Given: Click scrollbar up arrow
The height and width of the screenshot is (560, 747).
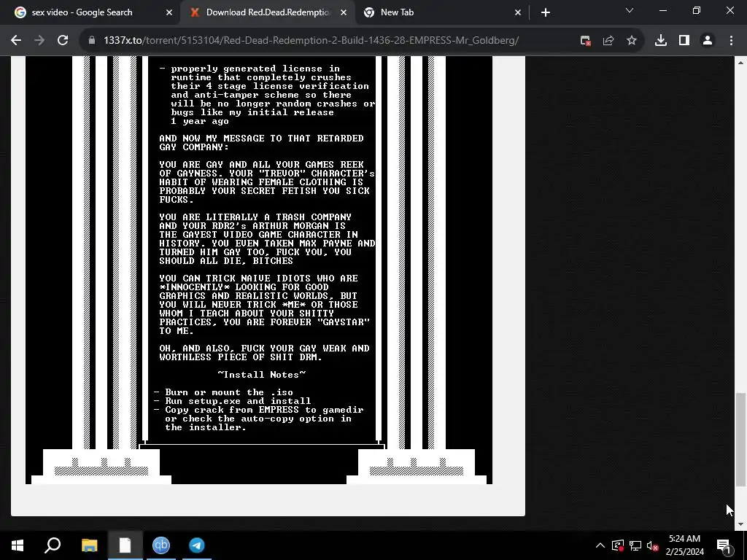Looking at the screenshot, I should [x=740, y=63].
